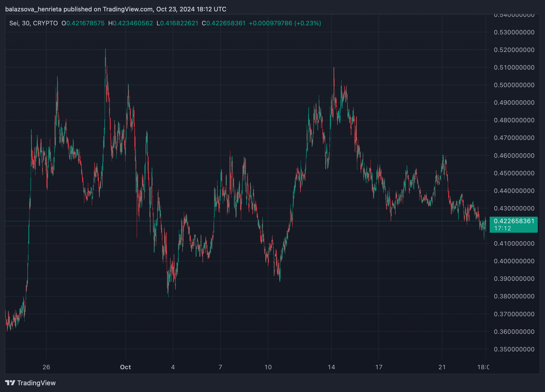Click the Sei, 30, CRYPTO symbol legend

click(33, 23)
